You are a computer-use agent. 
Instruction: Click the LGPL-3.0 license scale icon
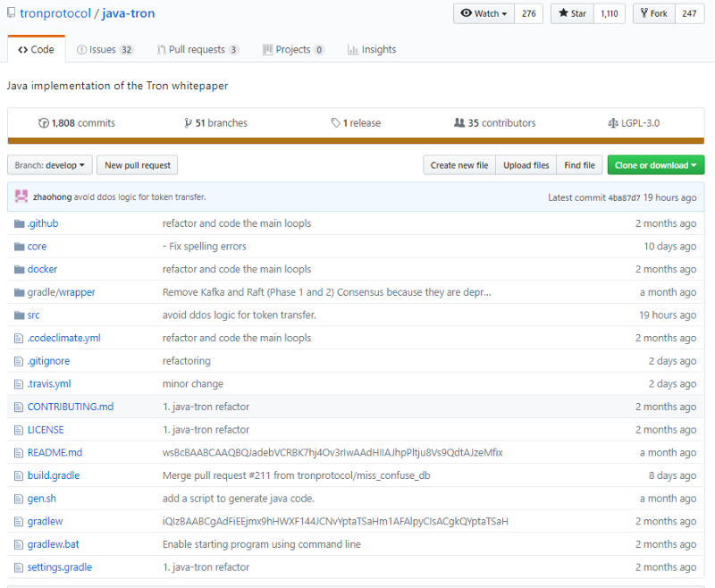point(613,123)
